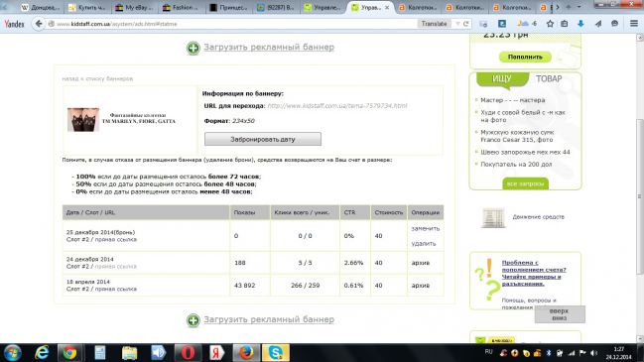Open the funds movement ledger icon
Image resolution: width=644 pixels, height=362 pixels.
[493, 217]
